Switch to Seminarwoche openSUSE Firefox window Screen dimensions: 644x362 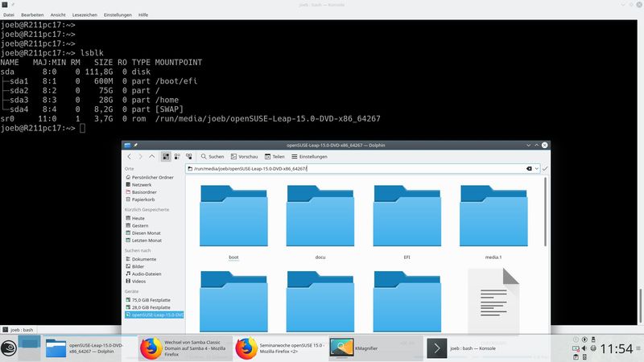(280, 348)
